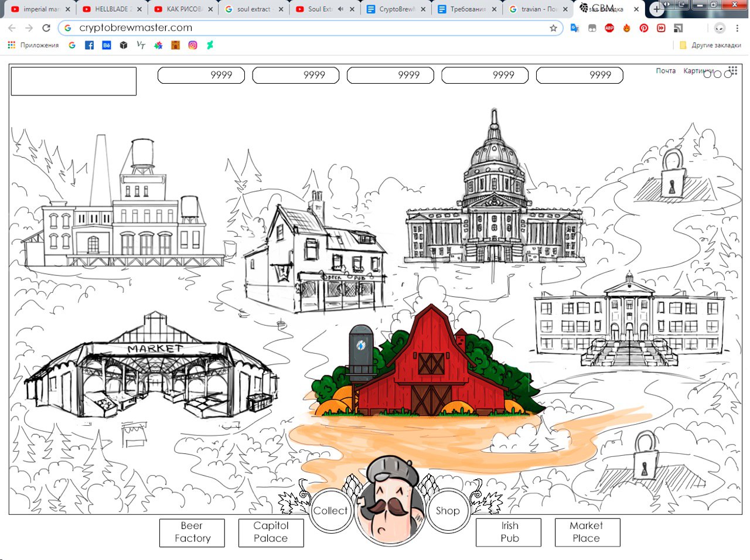Click the mustached brewmaster avatar
The width and height of the screenshot is (750, 560).
coord(390,504)
